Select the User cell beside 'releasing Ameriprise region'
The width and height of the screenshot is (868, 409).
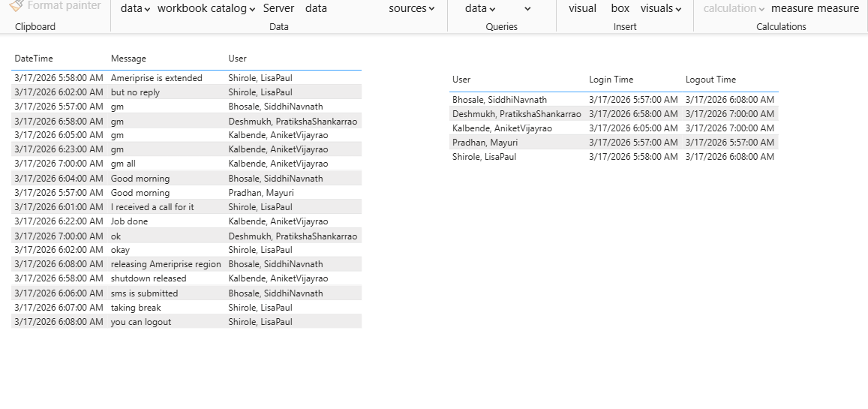click(275, 264)
